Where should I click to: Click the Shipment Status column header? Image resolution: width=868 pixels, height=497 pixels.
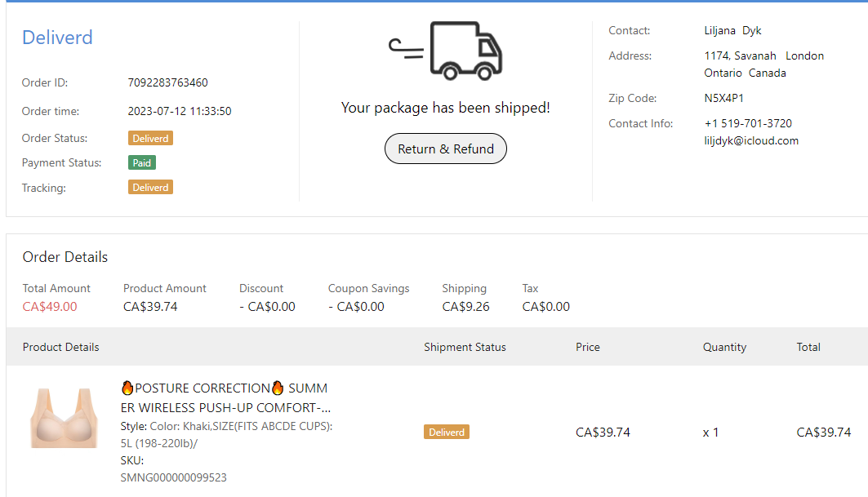[465, 347]
